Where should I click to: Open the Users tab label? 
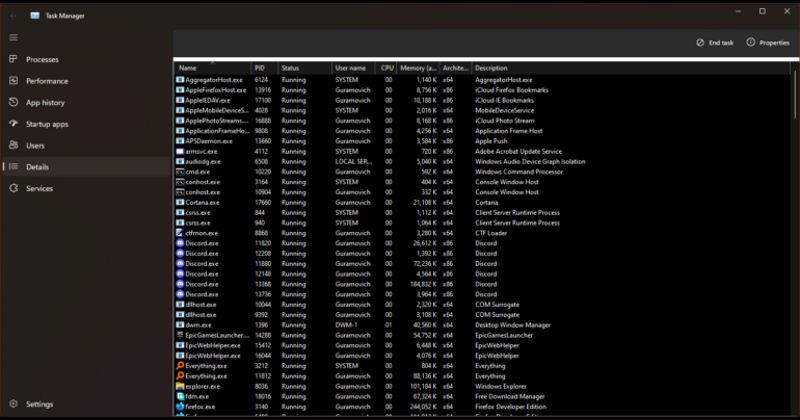pyautogui.click(x=35, y=145)
